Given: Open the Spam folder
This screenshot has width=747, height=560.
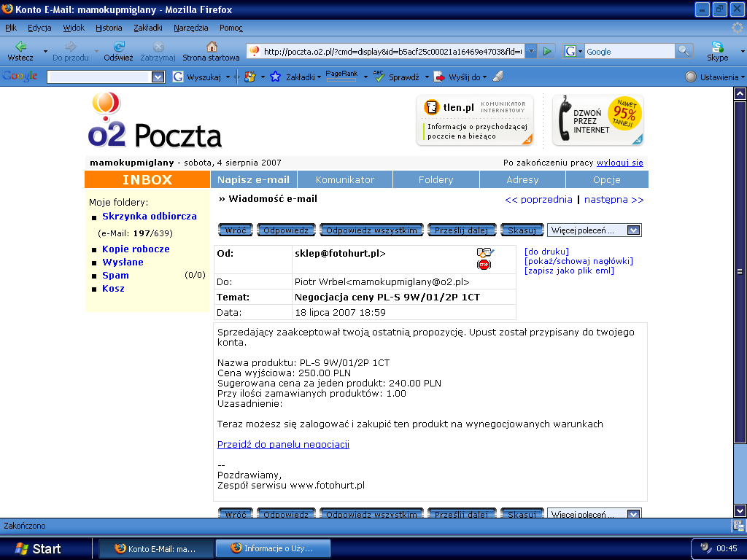Looking at the screenshot, I should (x=115, y=275).
